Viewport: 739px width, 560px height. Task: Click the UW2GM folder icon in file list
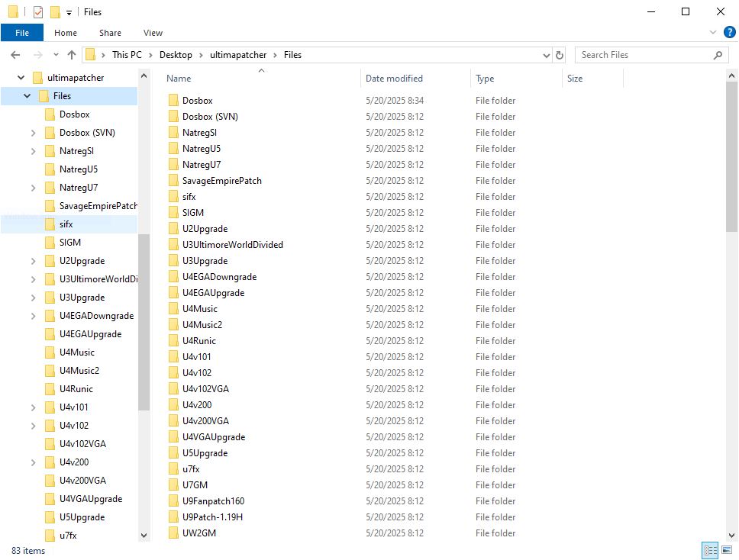point(173,533)
